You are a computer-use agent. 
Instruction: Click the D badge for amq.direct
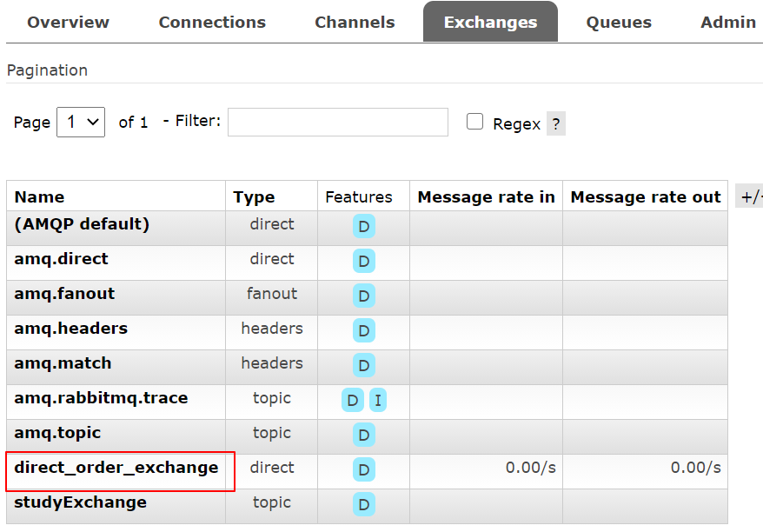[x=364, y=261]
